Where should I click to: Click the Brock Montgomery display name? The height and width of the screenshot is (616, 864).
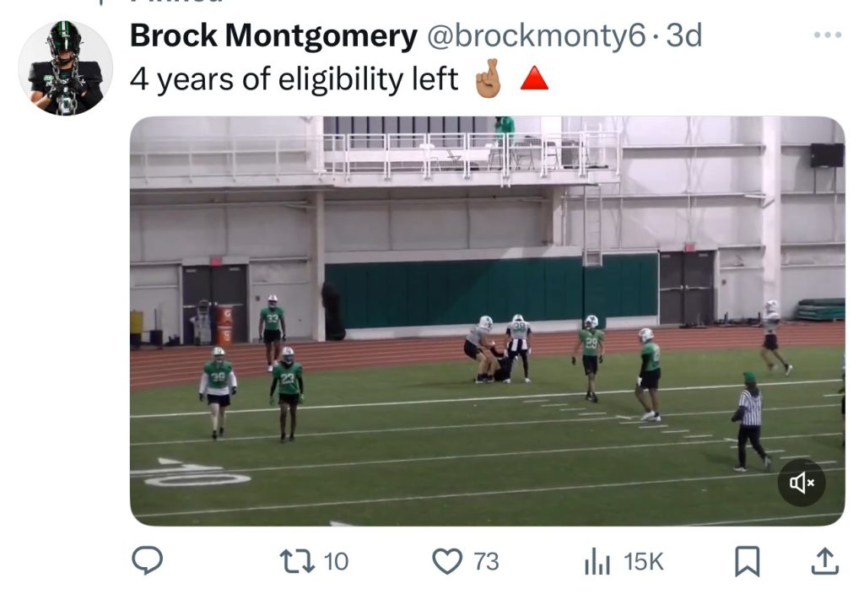273,35
